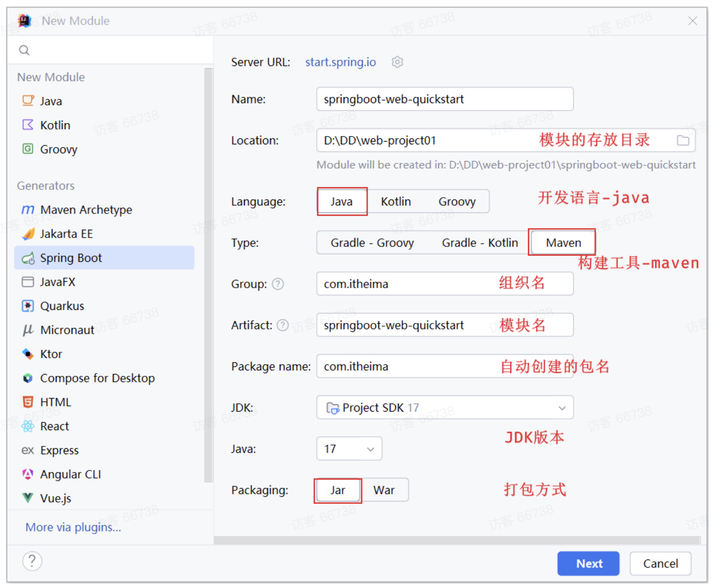Select Kotlin as the language
The width and height of the screenshot is (714, 588).
click(396, 201)
